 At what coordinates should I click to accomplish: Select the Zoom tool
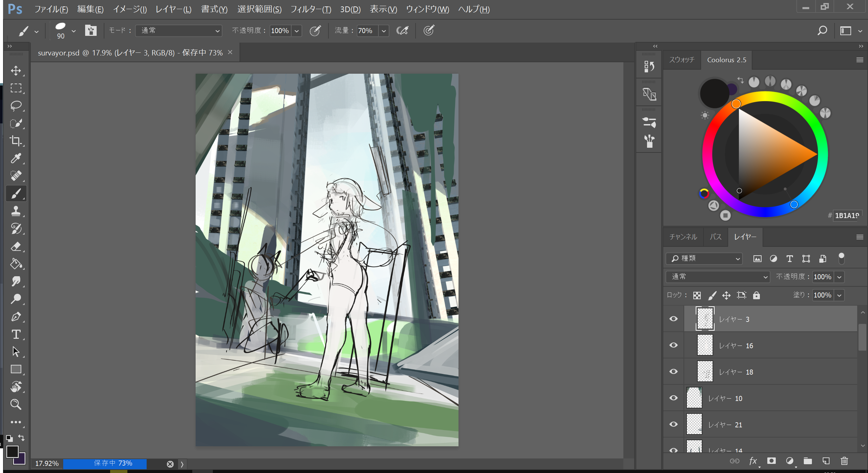pyautogui.click(x=16, y=404)
